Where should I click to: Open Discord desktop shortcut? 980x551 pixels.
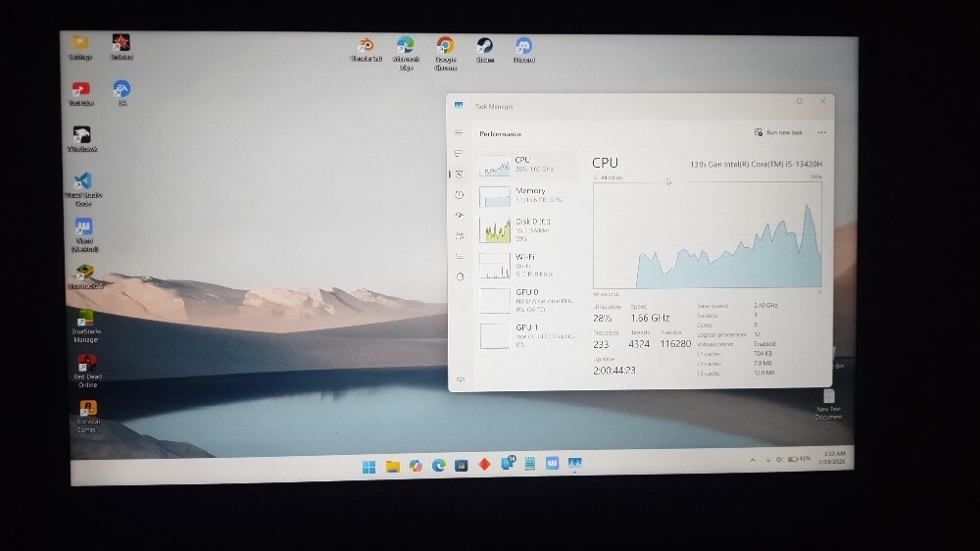click(523, 50)
